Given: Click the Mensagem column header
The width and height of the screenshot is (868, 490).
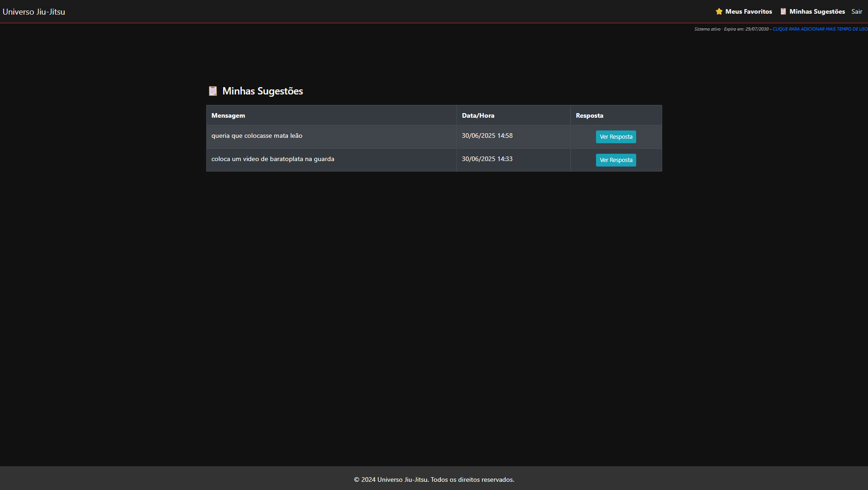Looking at the screenshot, I should click(228, 115).
